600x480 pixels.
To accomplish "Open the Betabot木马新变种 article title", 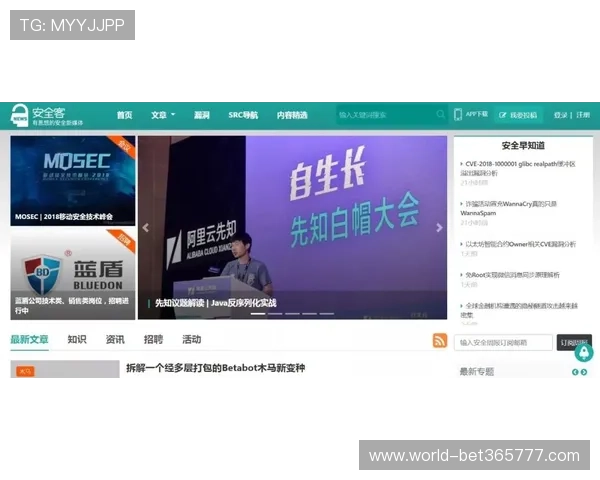I will [x=215, y=368].
